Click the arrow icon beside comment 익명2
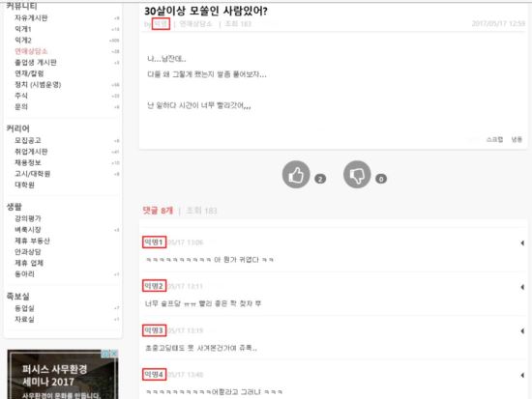 click(522, 287)
